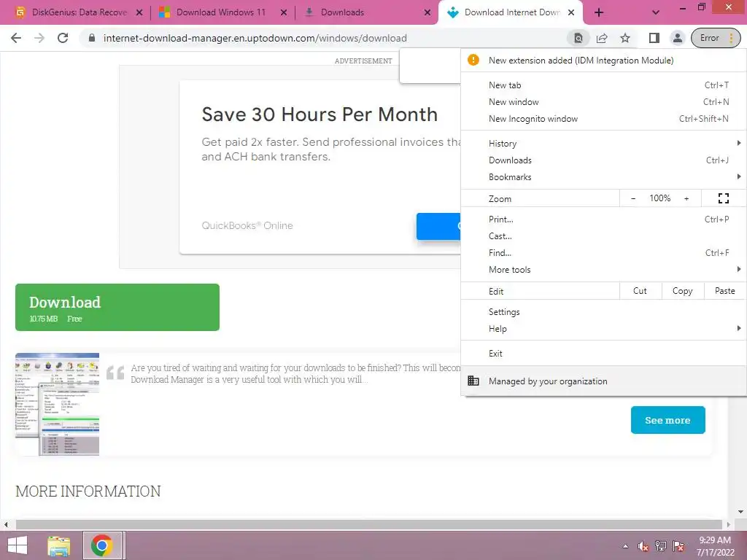Close the Downloads tab
Screen dimensions: 747x560
click(427, 13)
